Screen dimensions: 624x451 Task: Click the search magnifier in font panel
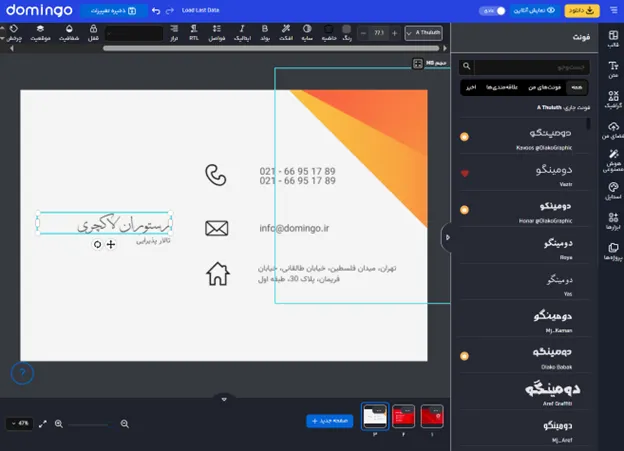pyautogui.click(x=467, y=68)
